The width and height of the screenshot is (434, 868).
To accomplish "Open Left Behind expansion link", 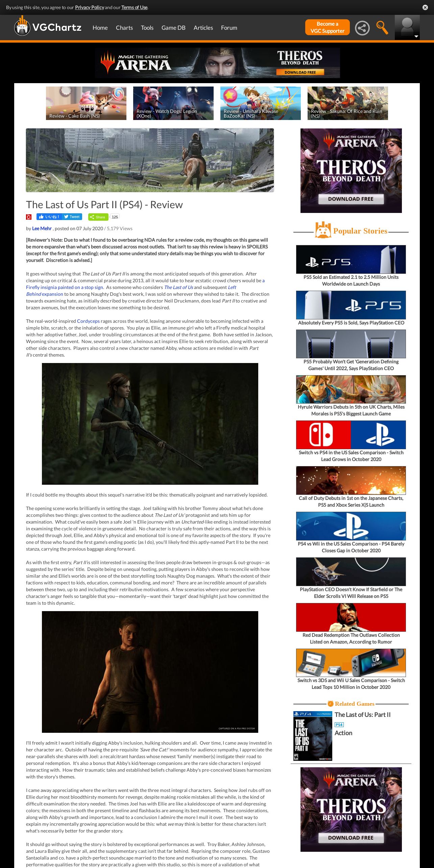I will click(45, 294).
